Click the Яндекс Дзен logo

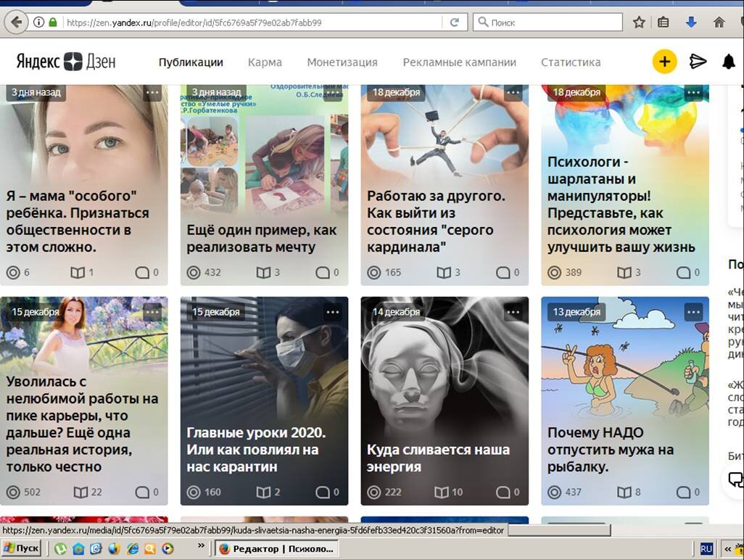point(66,61)
